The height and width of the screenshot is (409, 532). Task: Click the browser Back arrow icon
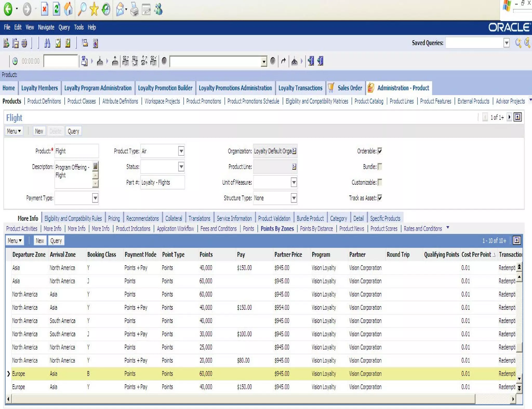click(x=8, y=9)
